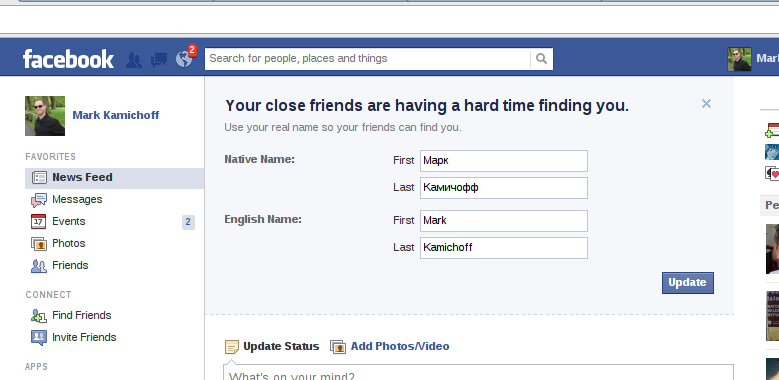The width and height of the screenshot is (779, 380).
Task: Go to Facebook home via logo
Action: click(x=68, y=59)
